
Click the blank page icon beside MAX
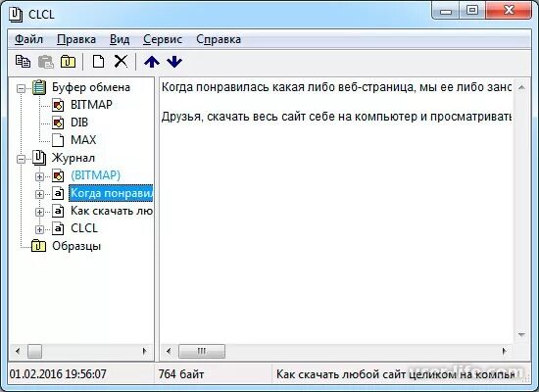coord(58,140)
